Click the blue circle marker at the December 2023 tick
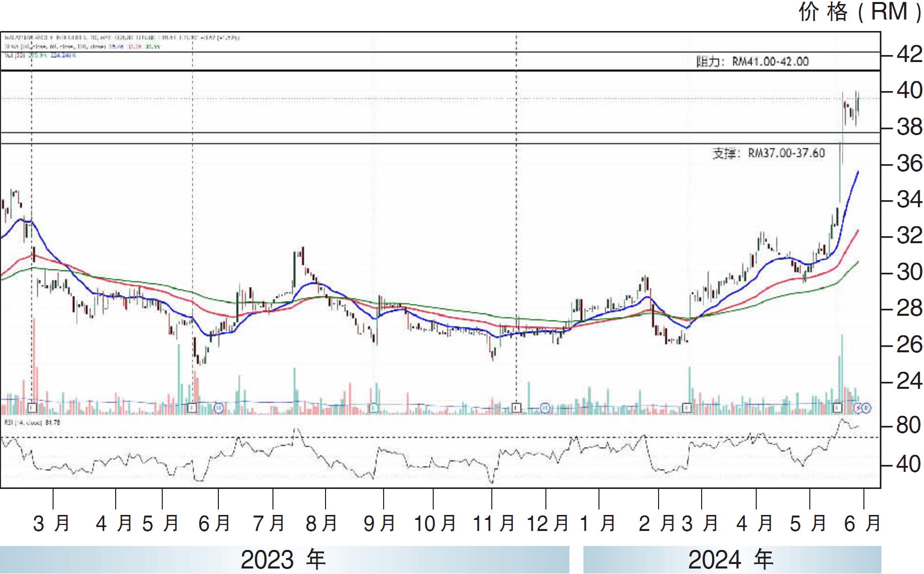The height and width of the screenshot is (574, 924). [545, 408]
